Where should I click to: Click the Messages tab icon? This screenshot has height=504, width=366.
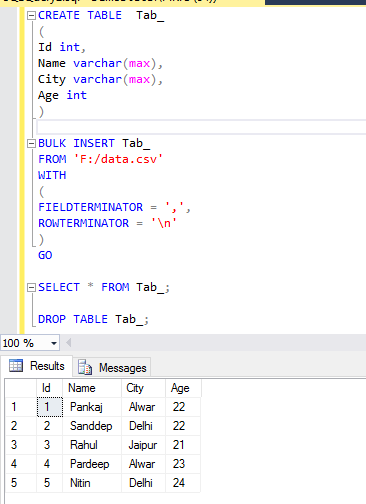pyautogui.click(x=85, y=367)
